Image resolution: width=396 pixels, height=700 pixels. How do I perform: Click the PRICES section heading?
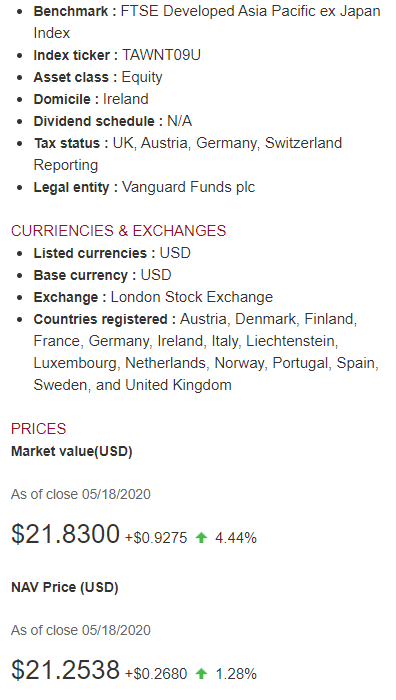click(x=38, y=429)
